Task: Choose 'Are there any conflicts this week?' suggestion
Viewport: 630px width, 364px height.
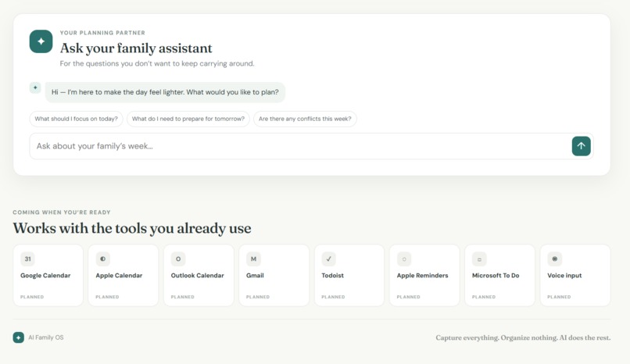Action: coord(305,119)
